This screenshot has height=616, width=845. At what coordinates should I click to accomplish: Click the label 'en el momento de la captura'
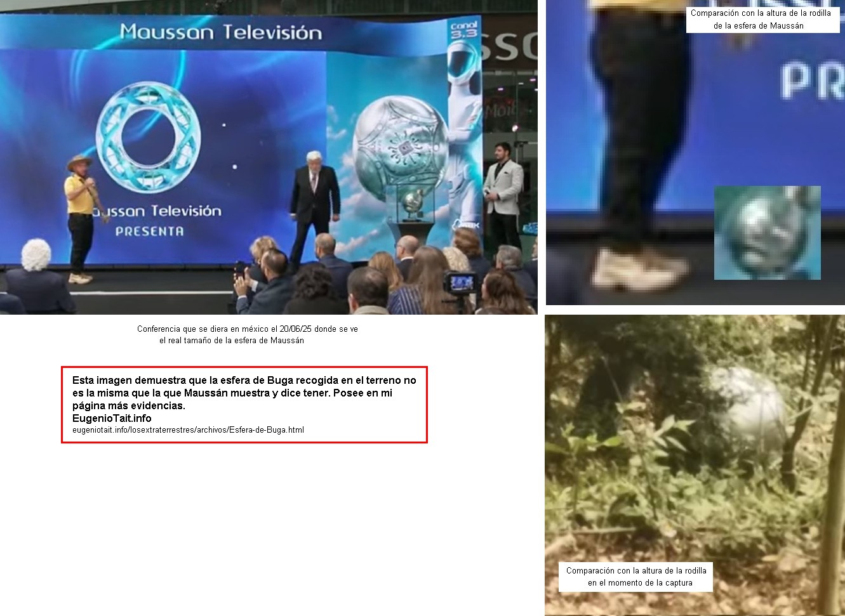point(640,583)
